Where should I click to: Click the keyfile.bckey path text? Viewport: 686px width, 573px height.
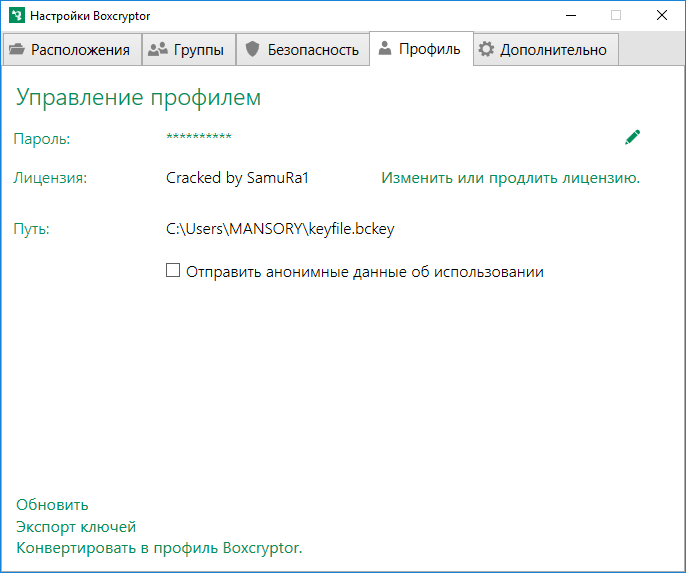click(280, 229)
